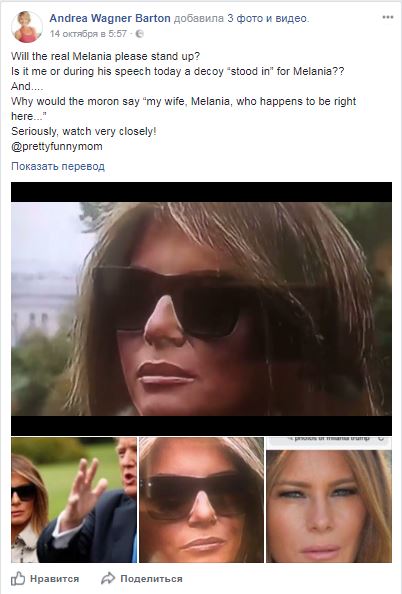402x594 pixels.
Task: Open the post options three-dots menu
Action: (387, 17)
